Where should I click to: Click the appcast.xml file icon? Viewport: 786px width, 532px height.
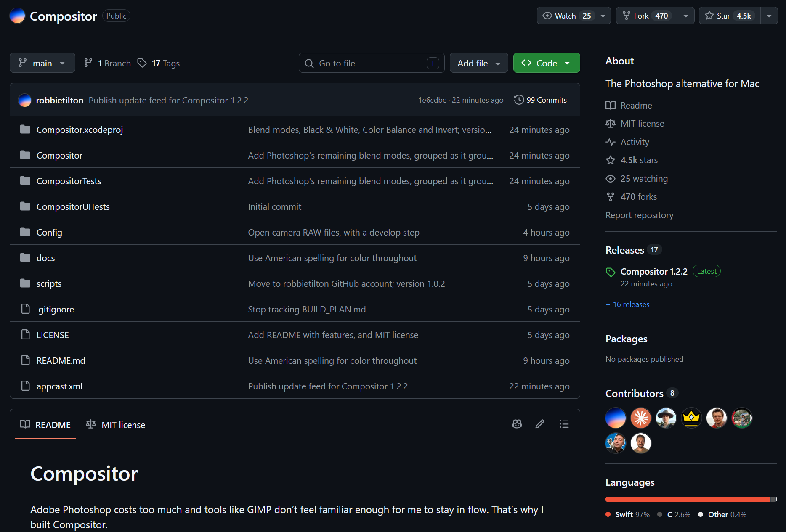pos(26,386)
